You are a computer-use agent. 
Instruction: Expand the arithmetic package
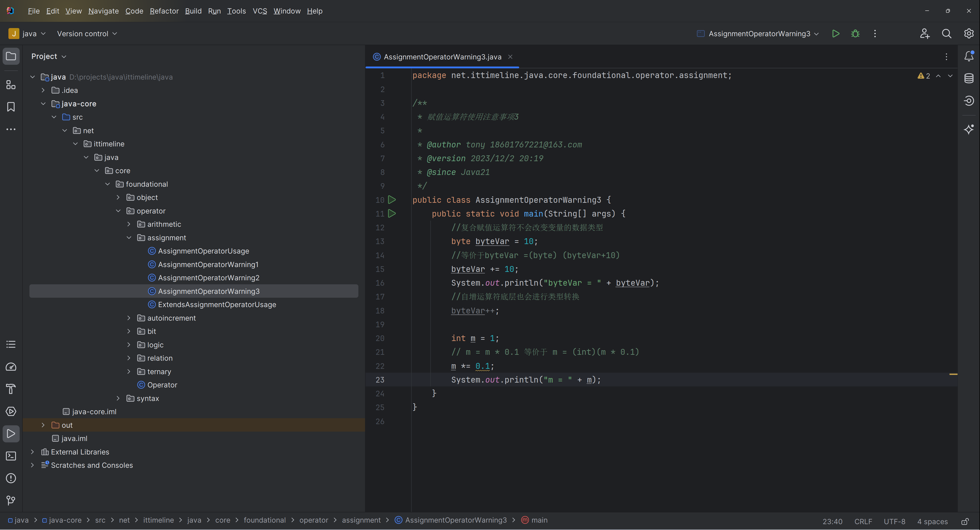coord(129,224)
